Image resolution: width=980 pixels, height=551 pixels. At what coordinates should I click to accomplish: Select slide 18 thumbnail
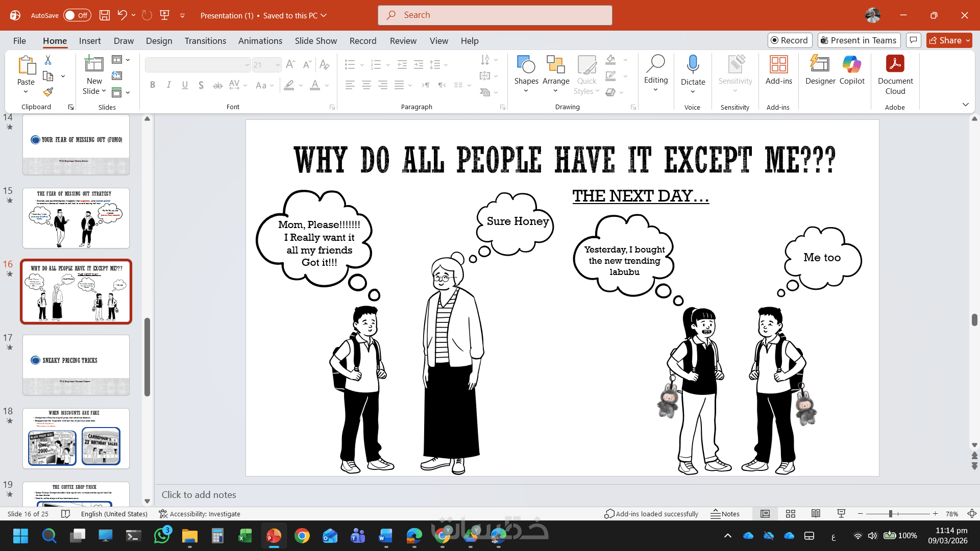tap(76, 438)
